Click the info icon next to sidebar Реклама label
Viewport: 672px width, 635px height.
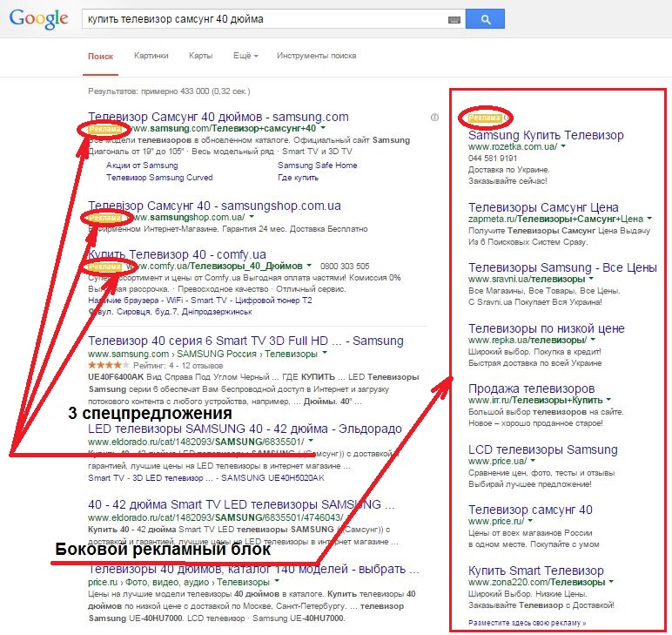pos(507,117)
